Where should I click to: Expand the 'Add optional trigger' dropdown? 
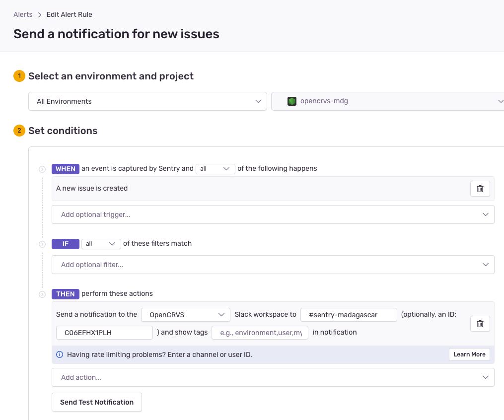click(273, 214)
